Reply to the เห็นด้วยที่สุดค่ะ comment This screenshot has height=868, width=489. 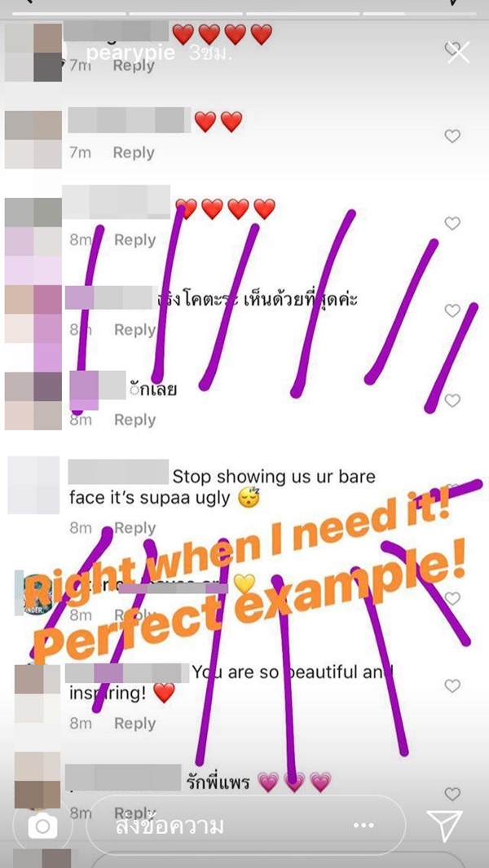click(134, 330)
